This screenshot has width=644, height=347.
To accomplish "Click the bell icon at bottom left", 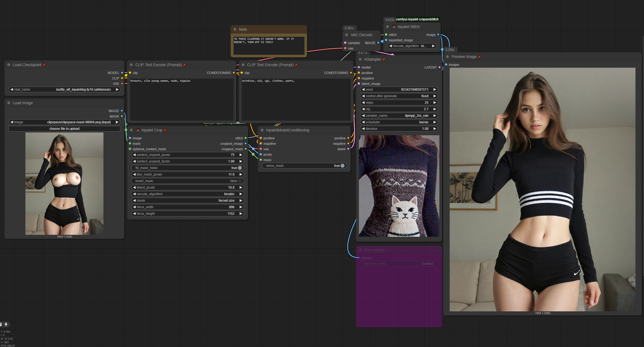I will (x=6, y=324).
